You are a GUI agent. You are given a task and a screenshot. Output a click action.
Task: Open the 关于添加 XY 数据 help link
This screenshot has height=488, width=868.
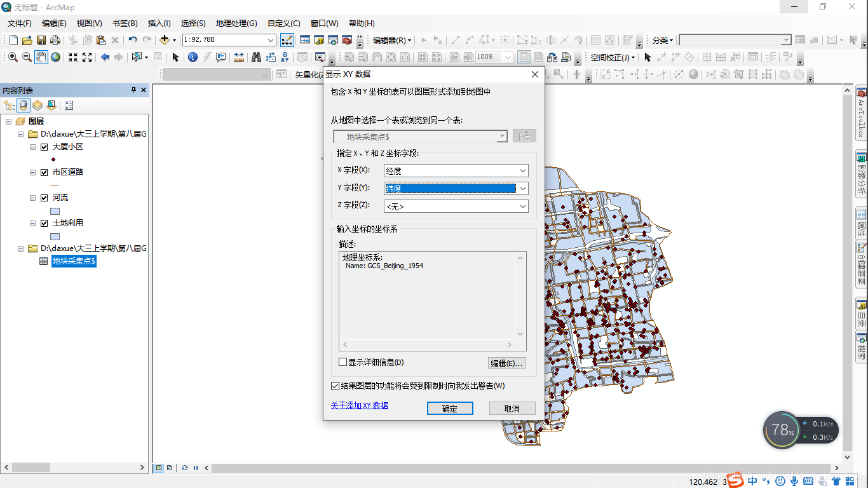(x=360, y=405)
